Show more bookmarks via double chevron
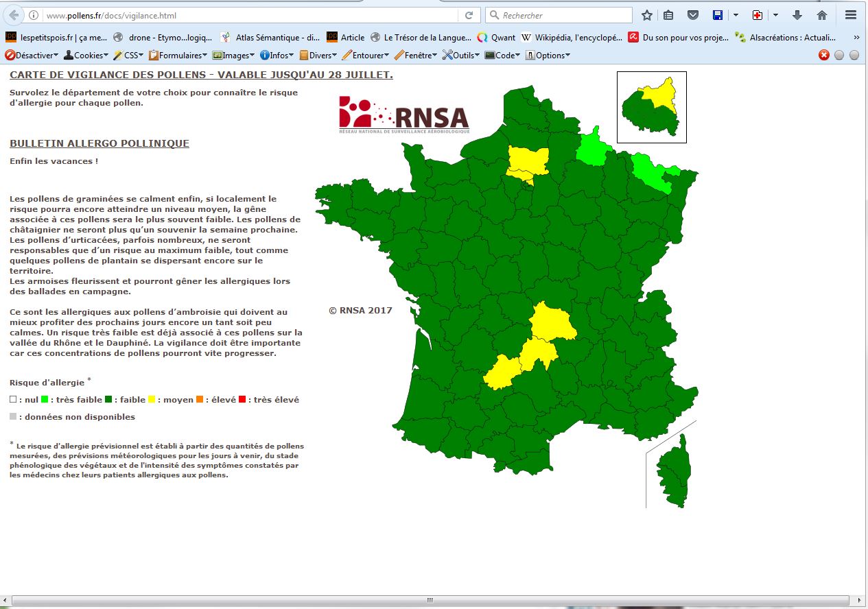 tap(856, 38)
